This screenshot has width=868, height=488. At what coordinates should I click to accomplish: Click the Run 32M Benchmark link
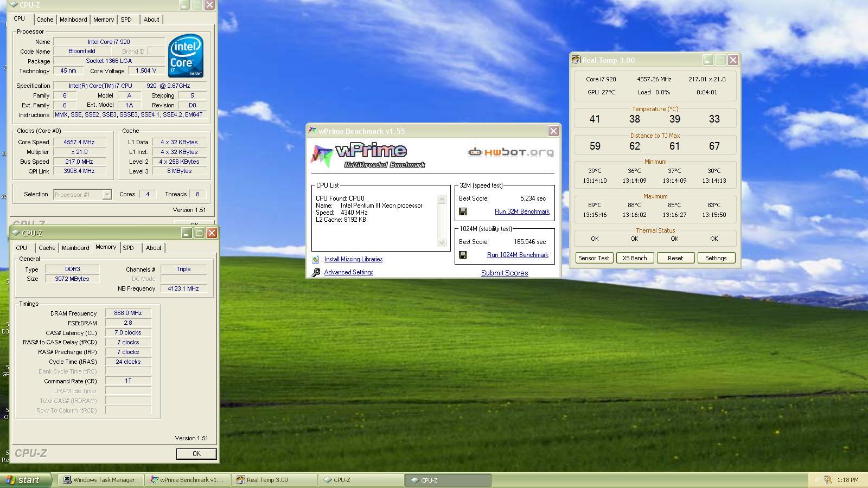[522, 211]
